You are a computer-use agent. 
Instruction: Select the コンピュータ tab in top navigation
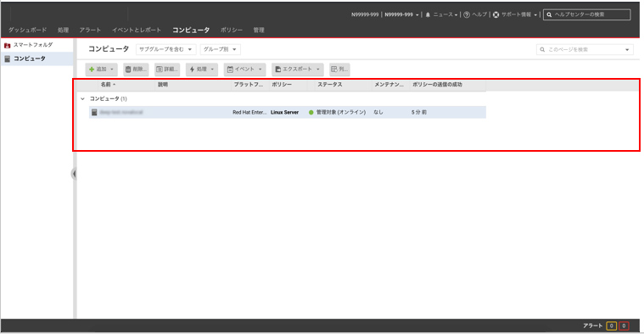click(x=191, y=30)
